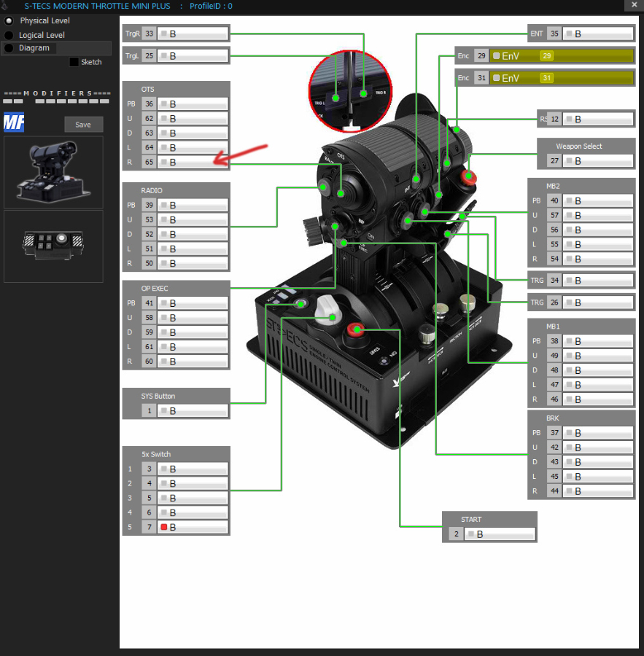The height and width of the screenshot is (656, 644).
Task: Click the red indicator on 5x Switch position 5
Action: (165, 527)
